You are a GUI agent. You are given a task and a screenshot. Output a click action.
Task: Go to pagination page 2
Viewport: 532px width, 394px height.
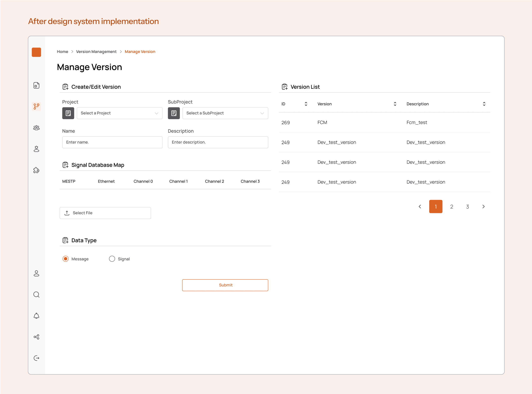pos(452,207)
